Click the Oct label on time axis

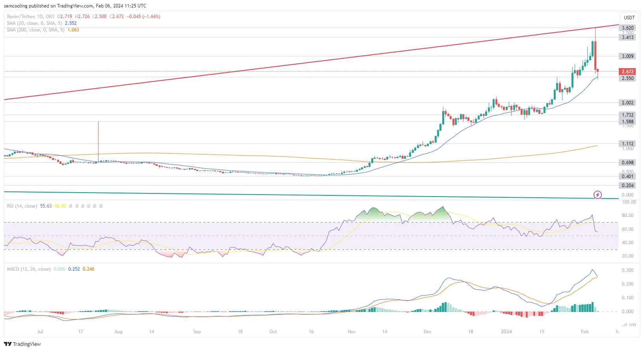[273, 332]
